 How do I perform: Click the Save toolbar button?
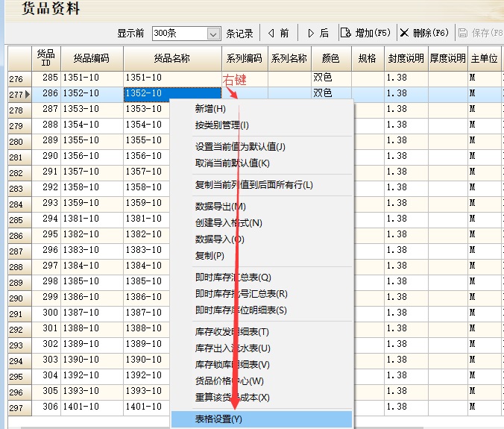click(x=479, y=33)
